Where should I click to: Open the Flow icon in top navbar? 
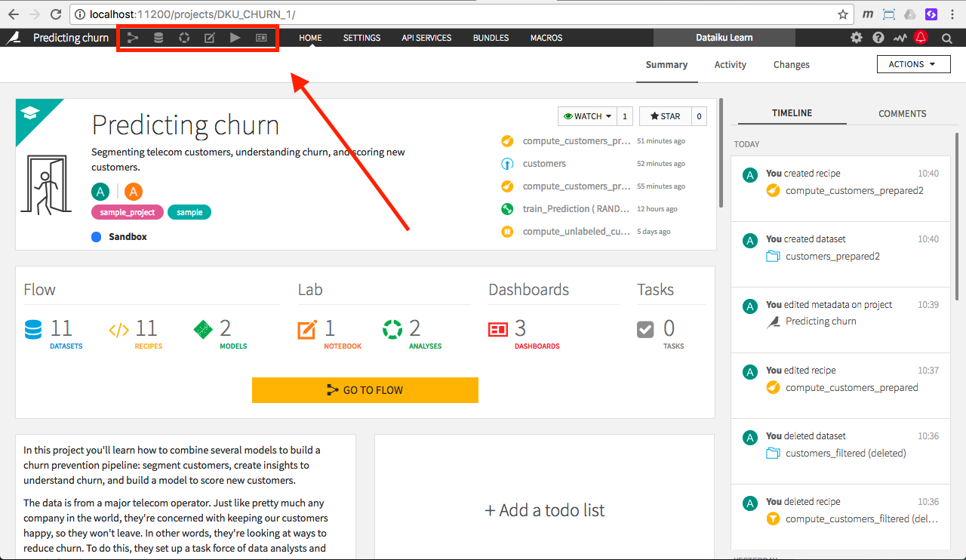coord(133,38)
